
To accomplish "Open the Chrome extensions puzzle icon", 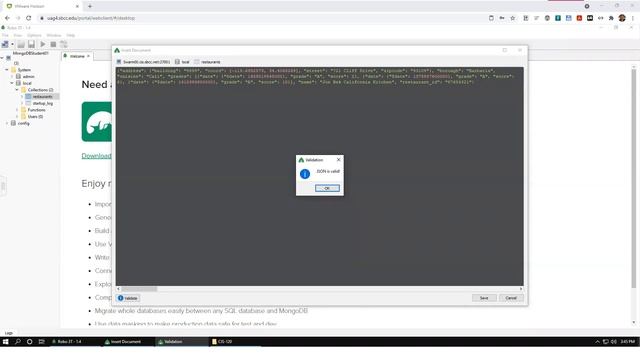I will (x=611, y=18).
